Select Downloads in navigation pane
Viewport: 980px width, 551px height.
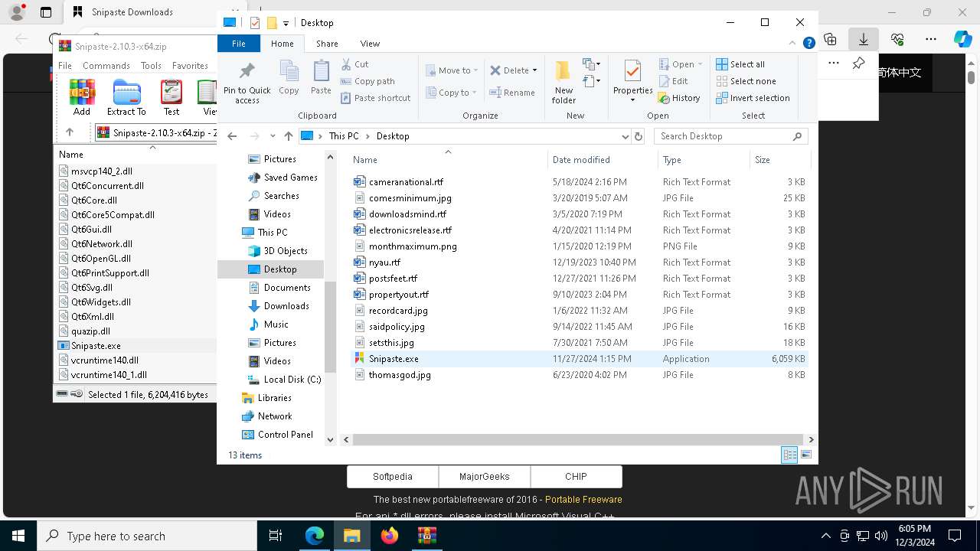[286, 306]
